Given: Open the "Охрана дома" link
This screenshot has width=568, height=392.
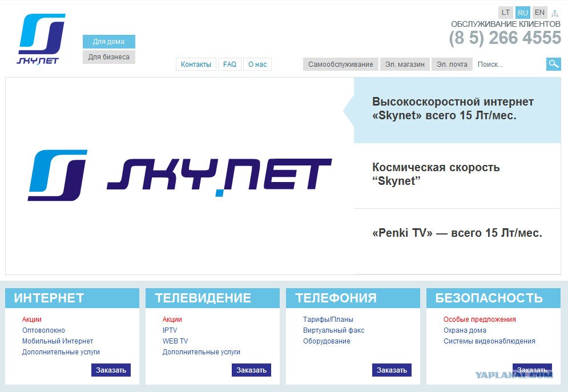Looking at the screenshot, I should [x=465, y=330].
